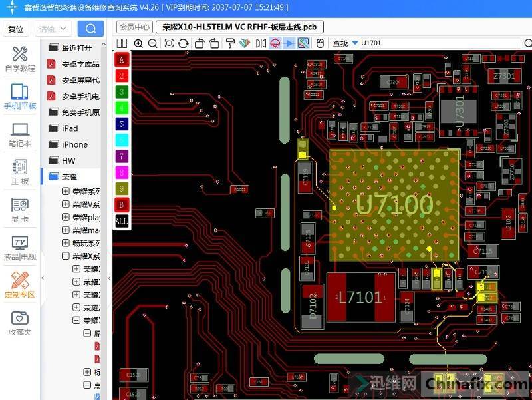
Task: Toggle layer A visibility button
Action: (x=122, y=59)
